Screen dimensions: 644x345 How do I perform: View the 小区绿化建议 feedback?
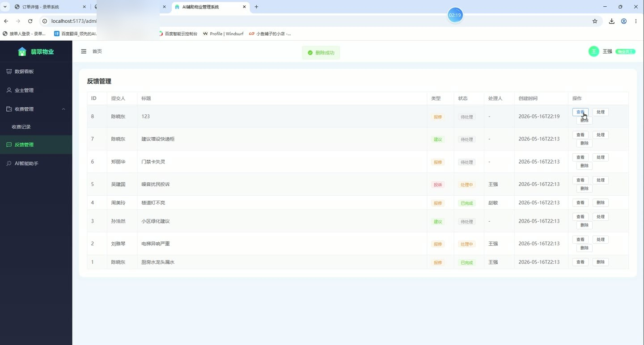pyautogui.click(x=580, y=217)
